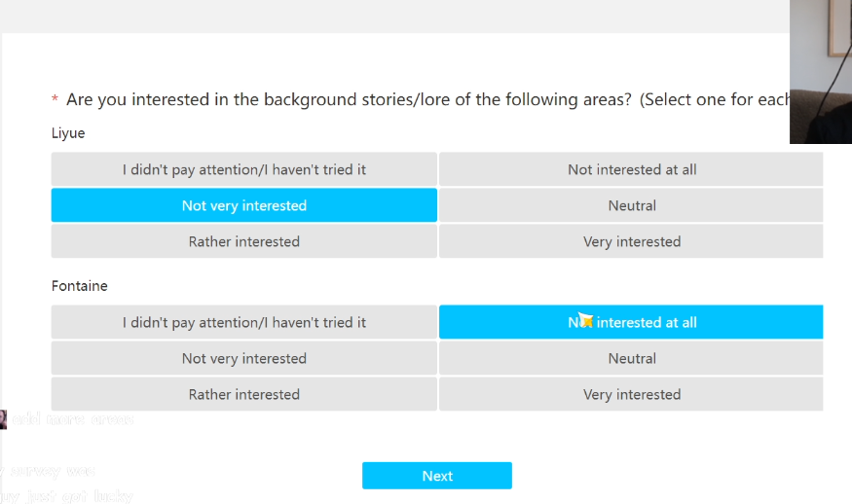Choose "Not interested at all" for Liyue
The image size is (852, 504).
click(x=631, y=169)
